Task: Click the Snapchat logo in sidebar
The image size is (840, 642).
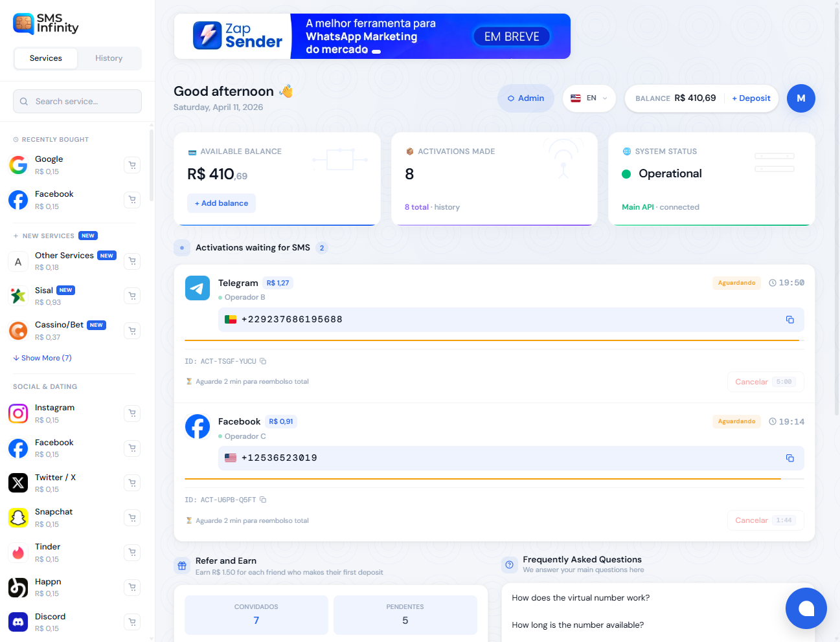Action: point(18,518)
